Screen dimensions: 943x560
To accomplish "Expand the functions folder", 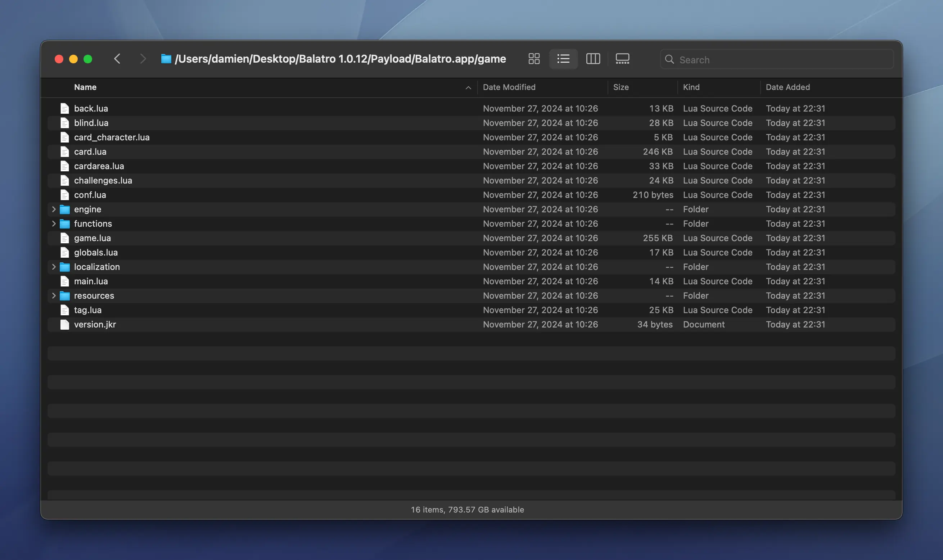I will pos(54,223).
